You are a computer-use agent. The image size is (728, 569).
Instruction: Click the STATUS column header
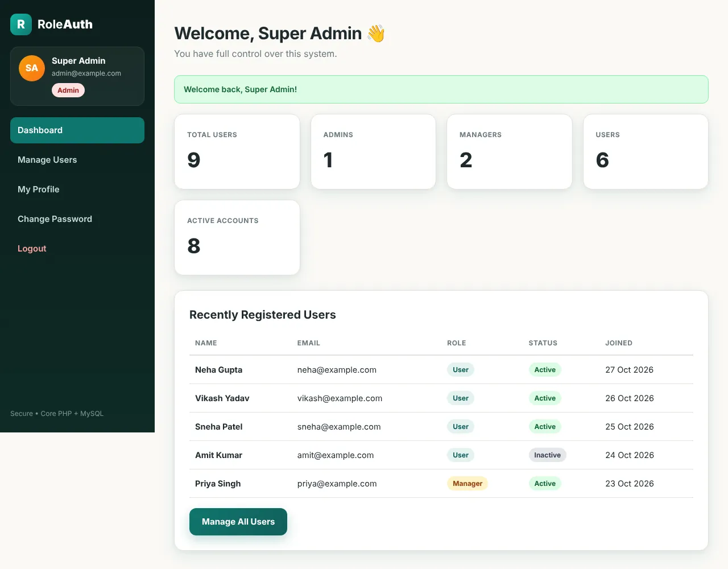543,343
